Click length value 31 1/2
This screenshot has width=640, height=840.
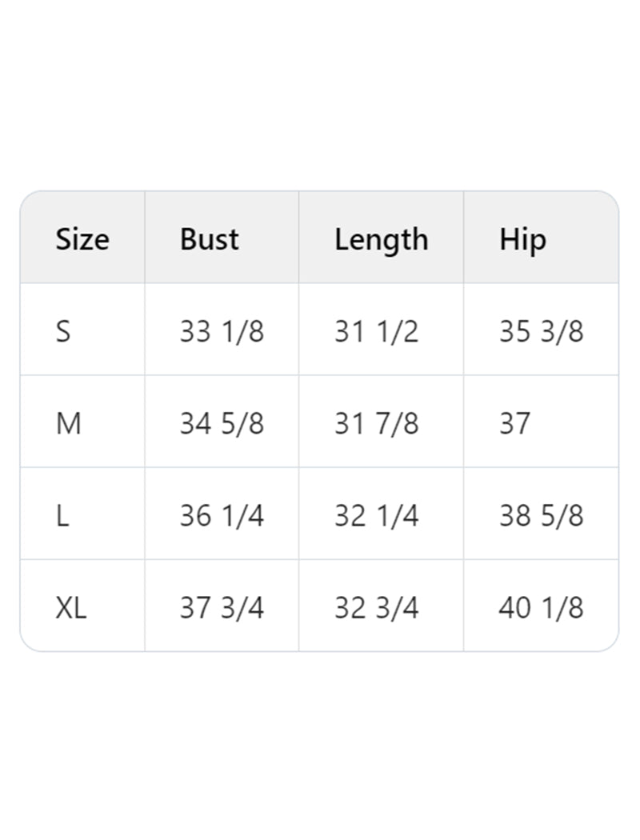pyautogui.click(x=377, y=331)
